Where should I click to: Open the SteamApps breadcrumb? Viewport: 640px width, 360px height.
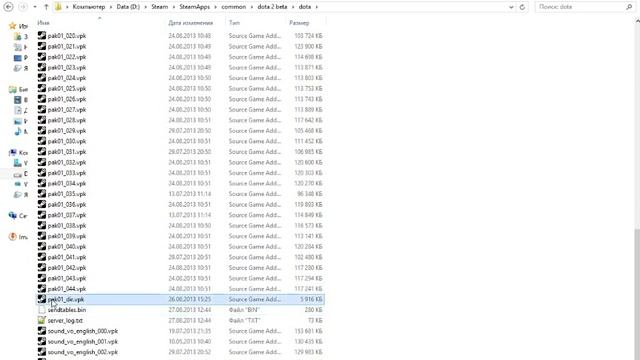pyautogui.click(x=194, y=7)
